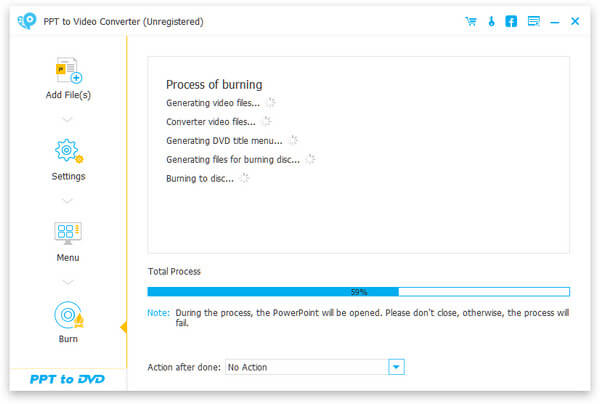Expand the Action after done dropdown arrow
Image resolution: width=600 pixels, height=404 pixels.
click(397, 367)
